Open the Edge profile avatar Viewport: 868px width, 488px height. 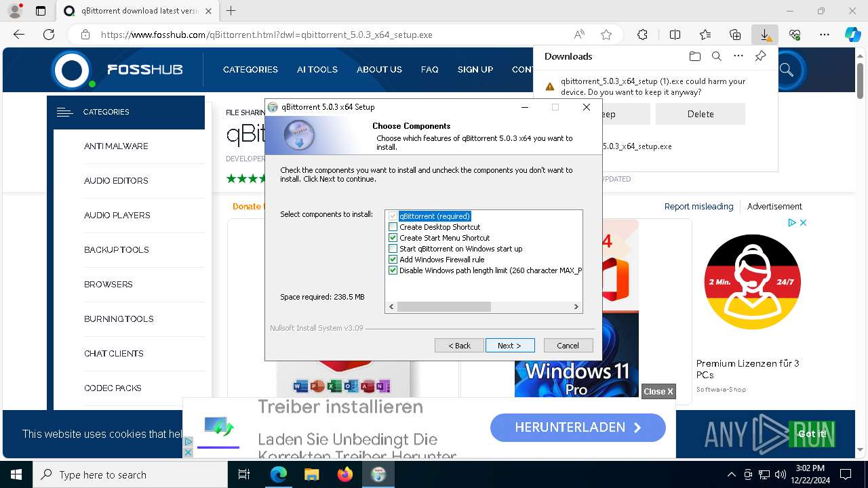14,11
